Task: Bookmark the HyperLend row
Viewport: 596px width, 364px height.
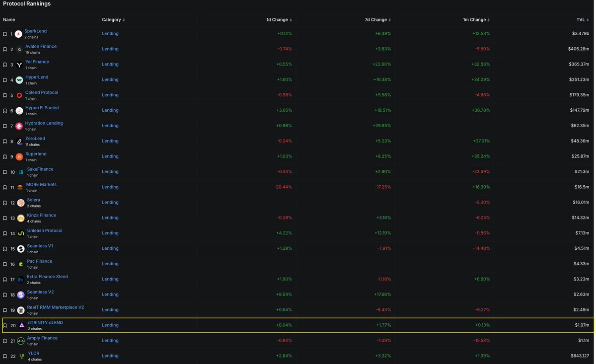Action: click(5, 80)
